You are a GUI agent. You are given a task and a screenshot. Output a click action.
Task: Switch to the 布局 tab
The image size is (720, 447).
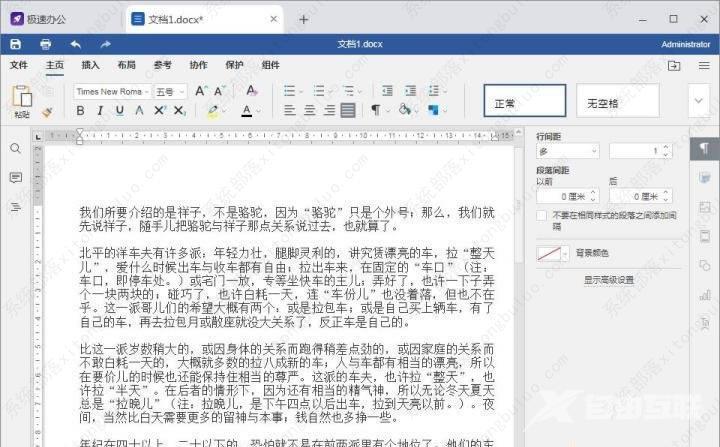[126, 65]
